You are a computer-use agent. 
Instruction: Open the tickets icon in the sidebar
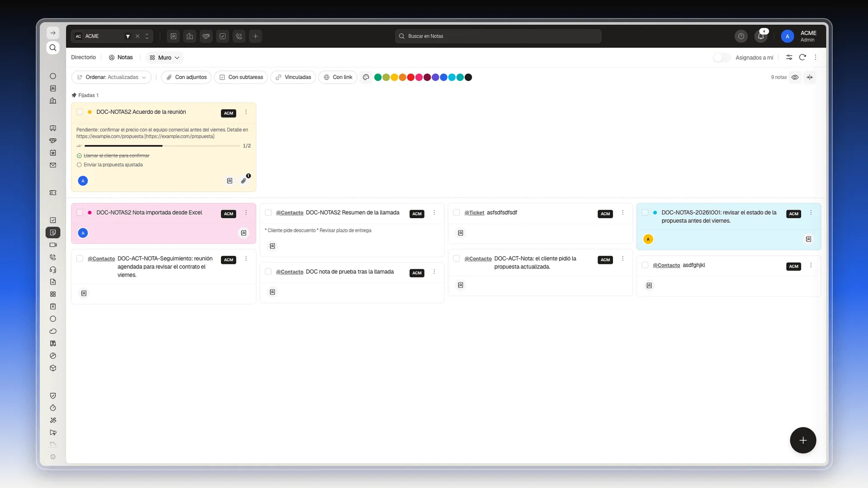point(53,193)
